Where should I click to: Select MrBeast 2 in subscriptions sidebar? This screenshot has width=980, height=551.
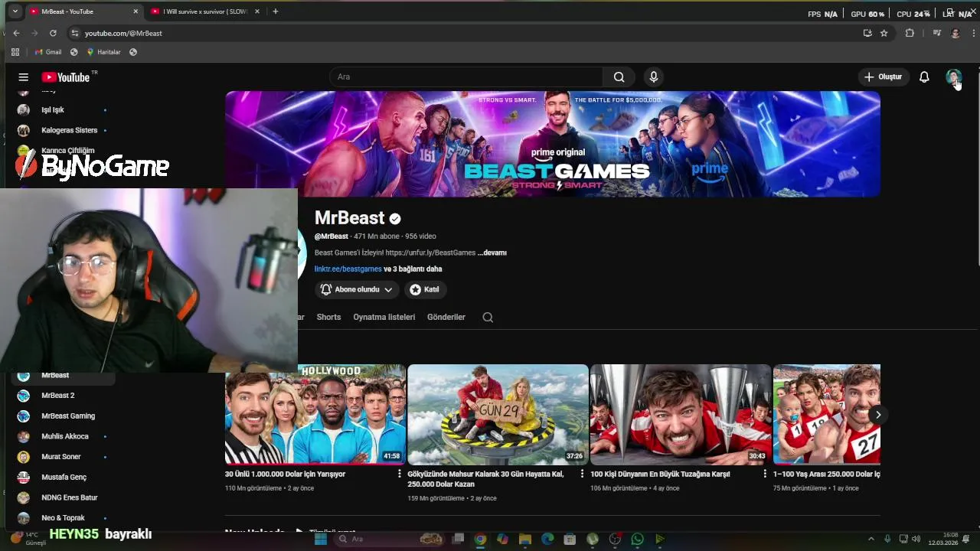(58, 396)
